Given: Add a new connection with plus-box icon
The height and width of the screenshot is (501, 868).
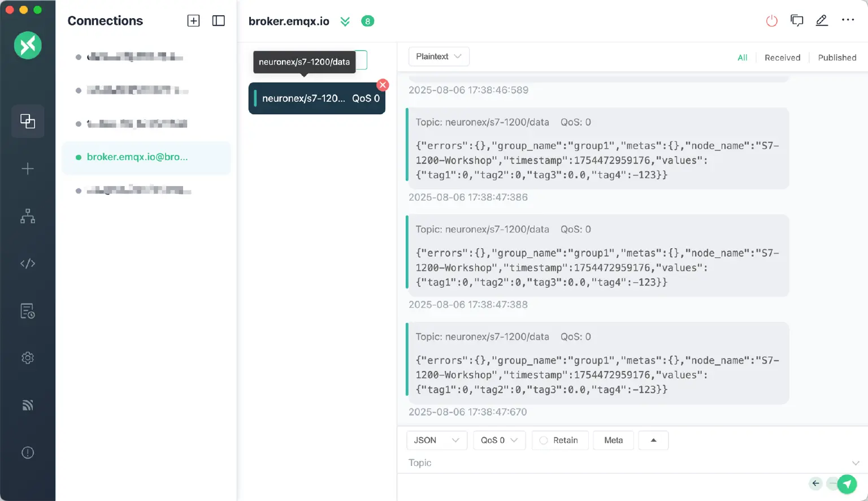Looking at the screenshot, I should coord(193,21).
